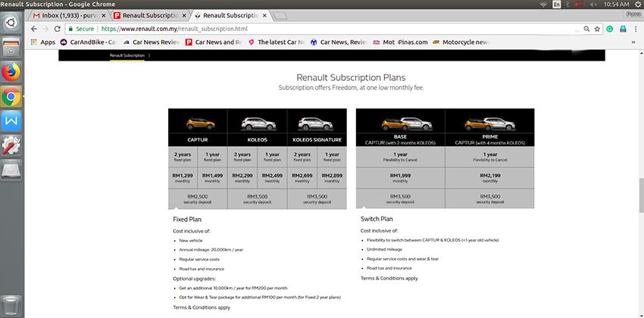
Task: Open the Trash in the dock
Action: click(11, 306)
